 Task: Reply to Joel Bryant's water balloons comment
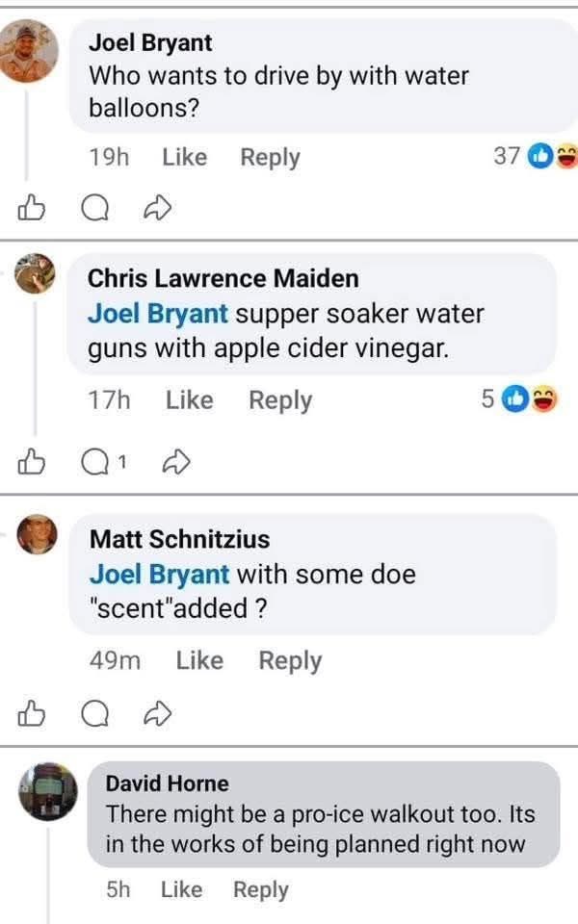(x=270, y=157)
